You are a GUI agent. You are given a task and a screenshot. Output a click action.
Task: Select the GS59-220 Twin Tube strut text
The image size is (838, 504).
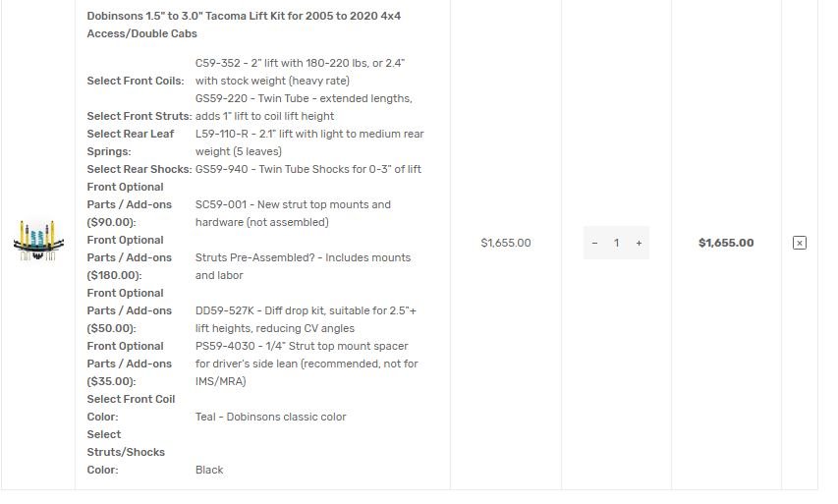click(x=304, y=107)
